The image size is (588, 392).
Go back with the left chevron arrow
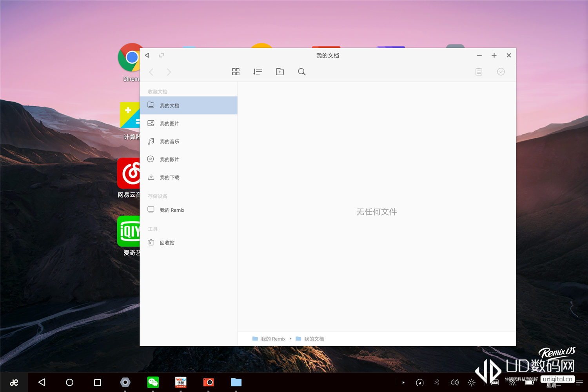[151, 72]
